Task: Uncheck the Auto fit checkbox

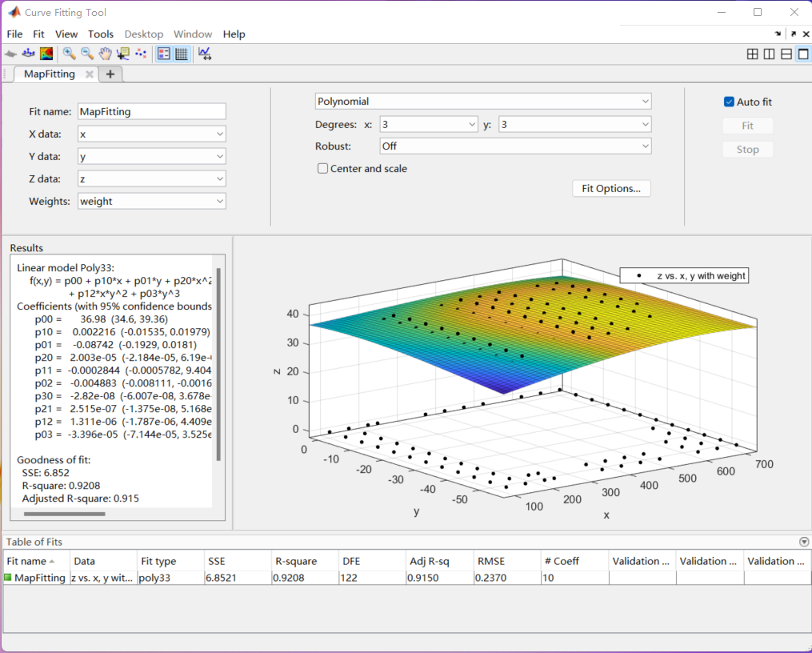Action: point(729,102)
